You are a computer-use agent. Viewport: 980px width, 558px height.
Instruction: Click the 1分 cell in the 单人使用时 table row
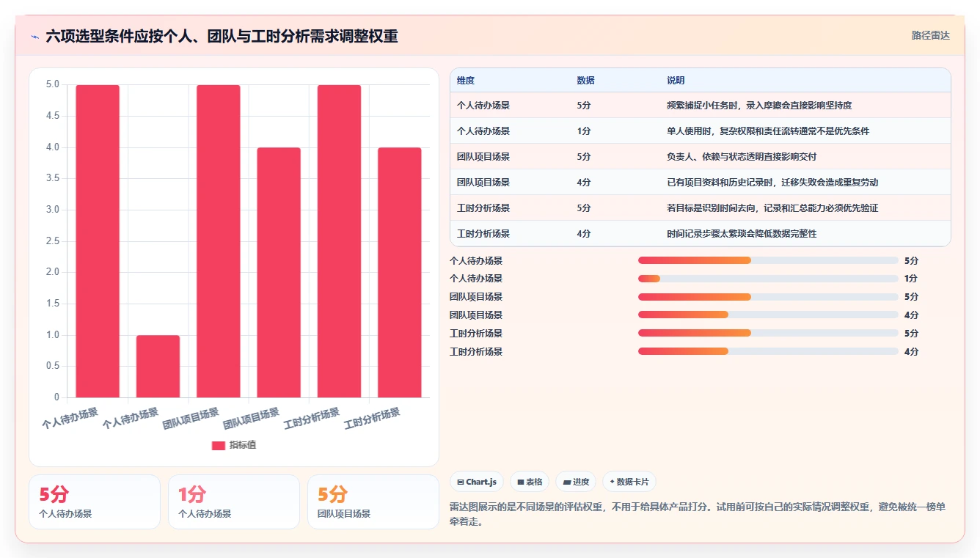583,131
